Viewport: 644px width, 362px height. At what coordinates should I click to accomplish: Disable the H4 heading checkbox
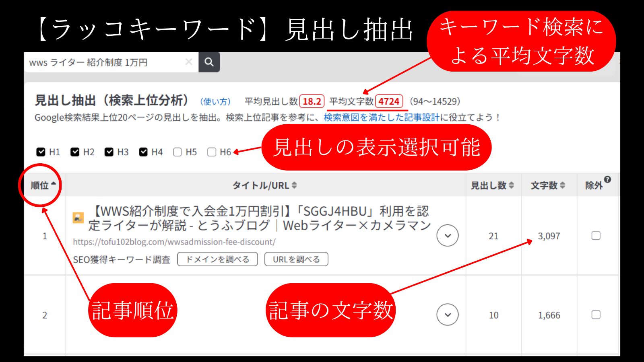tap(143, 152)
